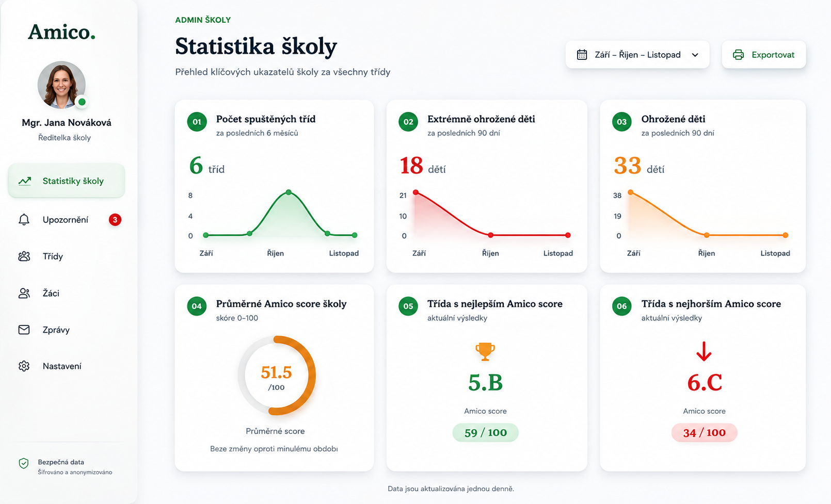
Task: Click badge 05 on best class card
Action: coord(408,306)
